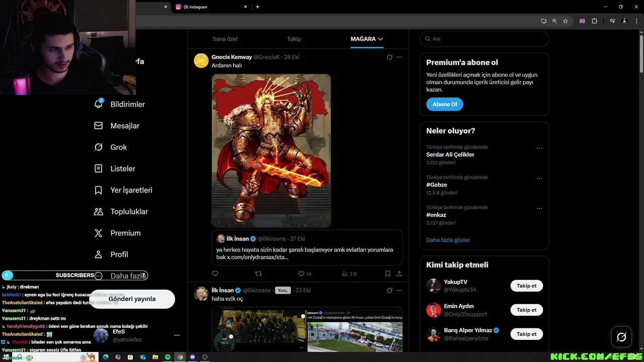Open Grok icon in sidebar
The height and width of the screenshot is (362, 644).
click(x=99, y=147)
